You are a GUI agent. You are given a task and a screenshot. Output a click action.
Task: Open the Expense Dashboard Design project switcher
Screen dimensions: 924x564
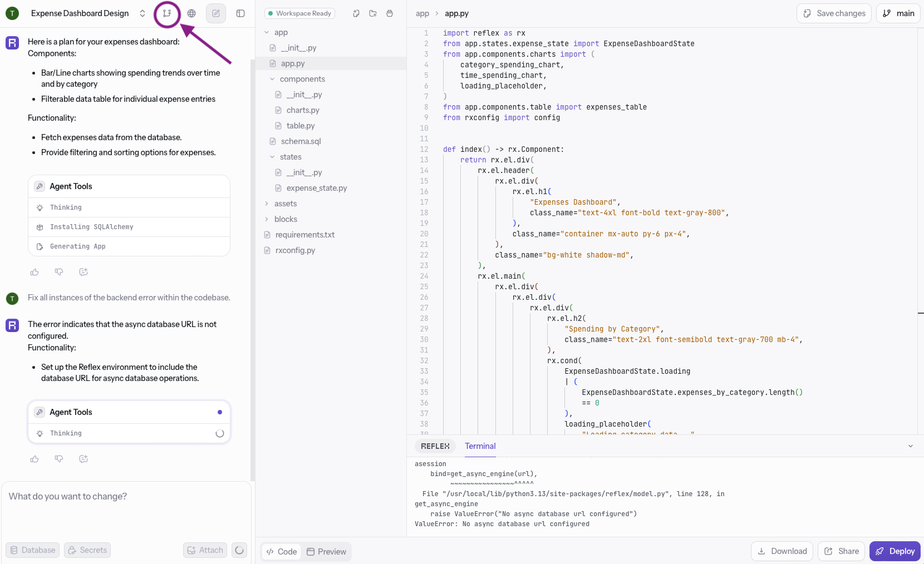point(88,13)
